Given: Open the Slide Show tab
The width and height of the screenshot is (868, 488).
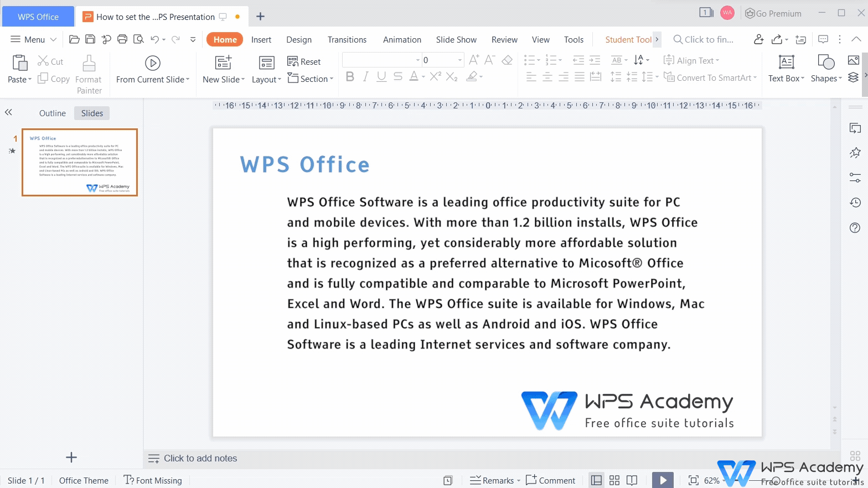Looking at the screenshot, I should [456, 39].
